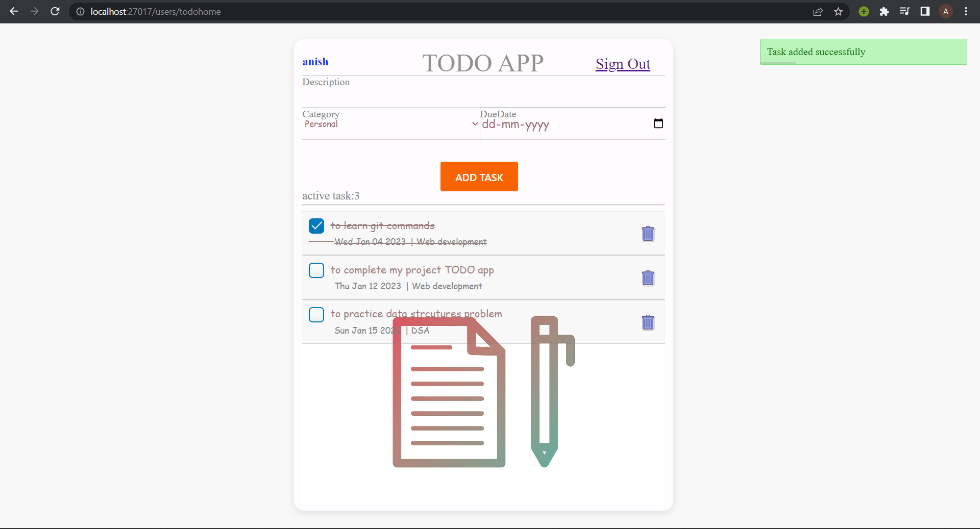
Task: Uncheck the "to learn git commands" task
Action: tap(316, 225)
